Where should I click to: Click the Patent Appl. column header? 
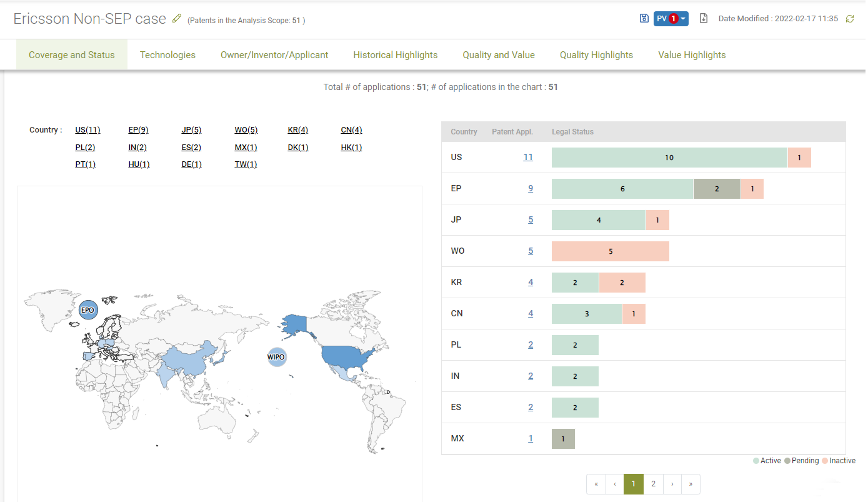(512, 132)
